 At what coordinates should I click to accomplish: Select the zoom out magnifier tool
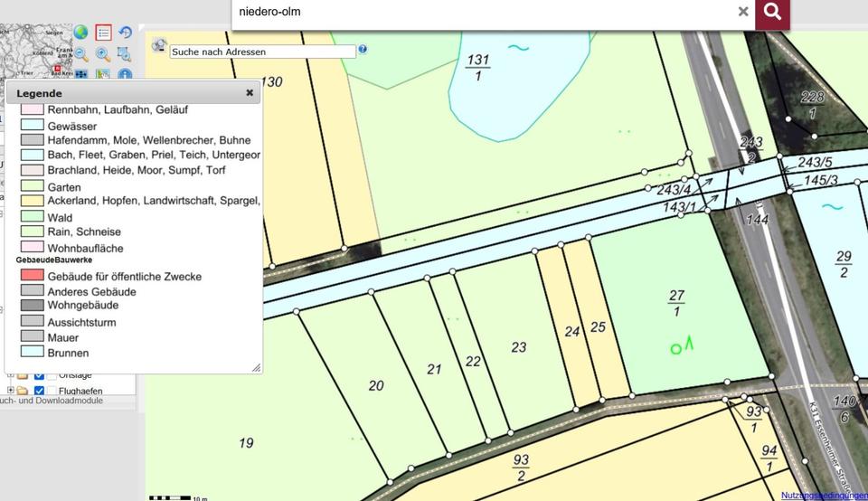(x=81, y=54)
